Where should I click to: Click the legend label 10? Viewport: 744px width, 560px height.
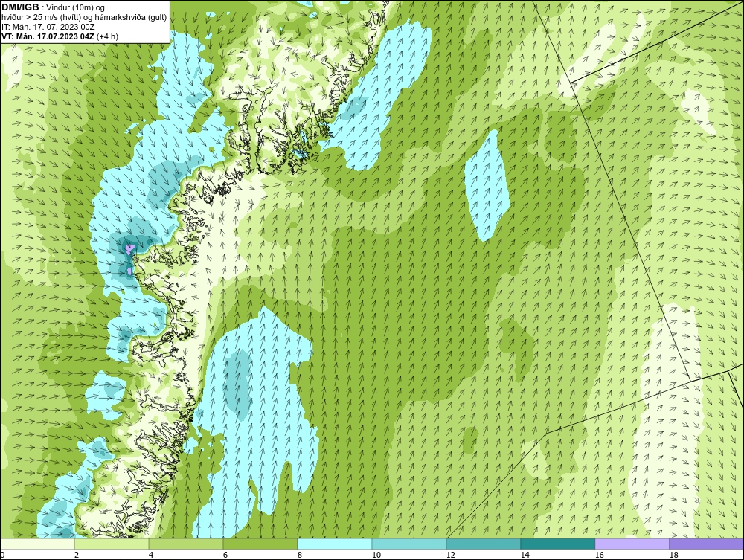coord(376,555)
